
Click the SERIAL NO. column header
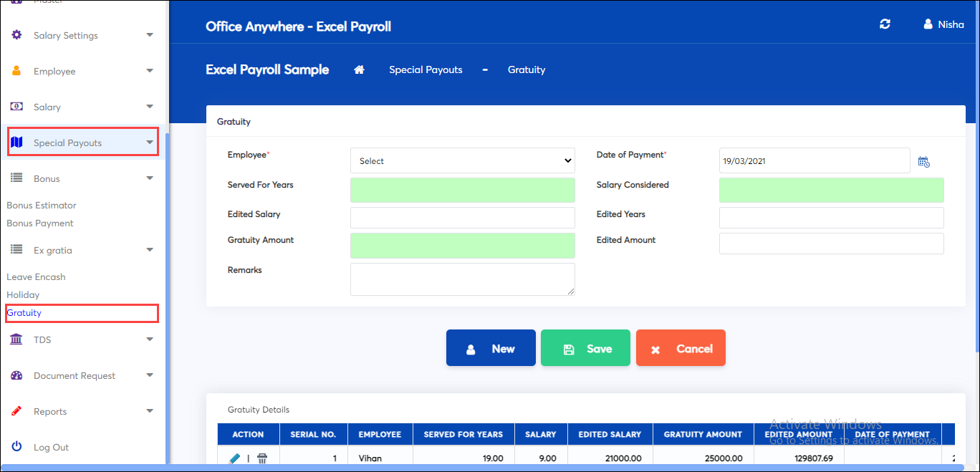(x=313, y=434)
